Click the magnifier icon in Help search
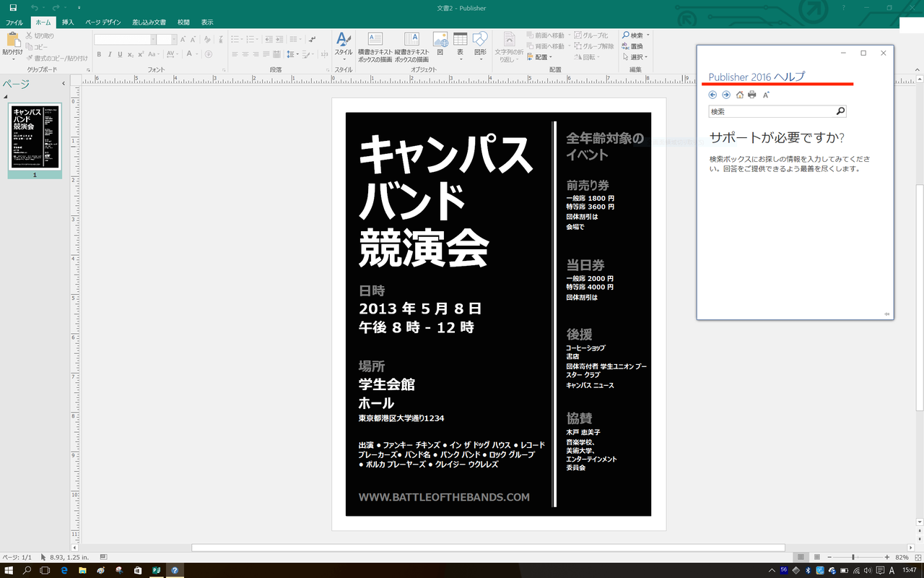 tap(840, 111)
